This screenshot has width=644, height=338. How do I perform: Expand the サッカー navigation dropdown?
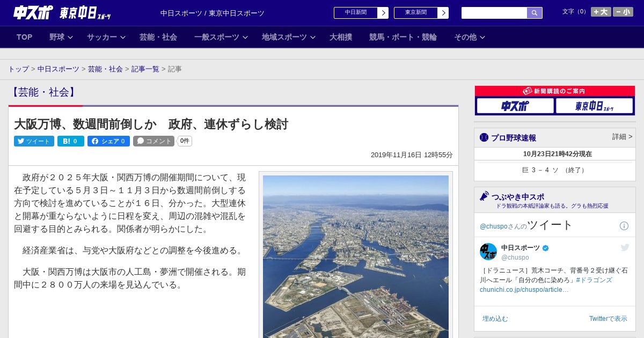[106, 37]
